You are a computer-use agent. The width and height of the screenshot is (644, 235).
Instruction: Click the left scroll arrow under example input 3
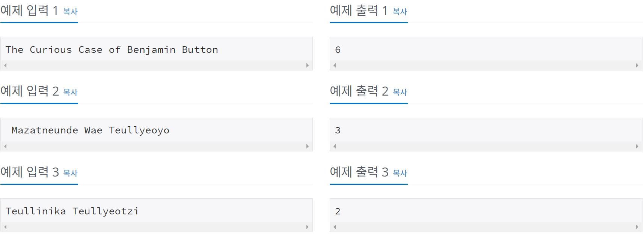point(5,227)
